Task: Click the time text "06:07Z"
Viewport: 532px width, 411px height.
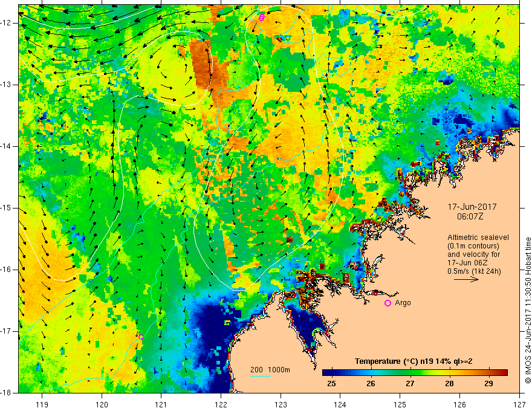Action: pyautogui.click(x=470, y=216)
